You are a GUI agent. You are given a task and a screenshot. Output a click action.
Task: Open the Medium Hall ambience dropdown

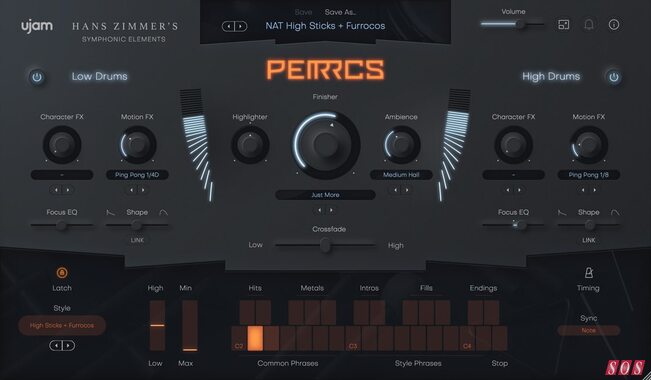[x=401, y=175]
